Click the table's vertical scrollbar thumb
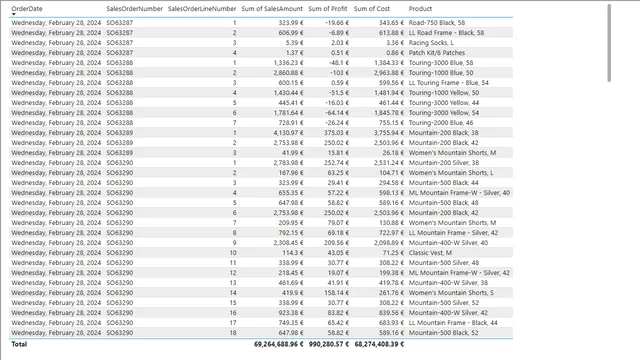 click(609, 43)
